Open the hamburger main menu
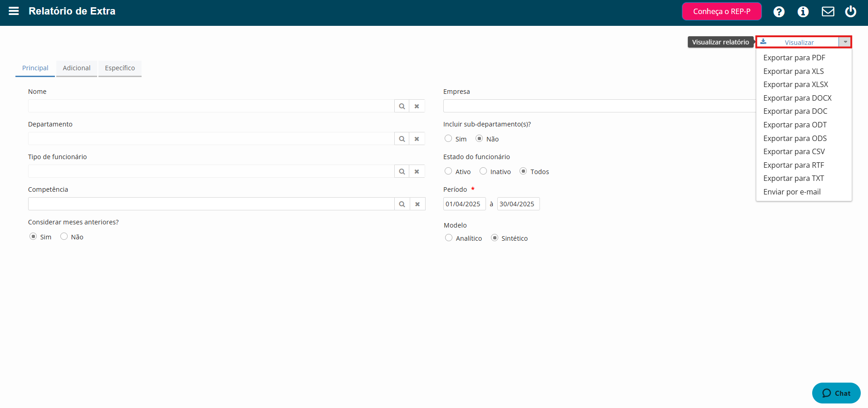This screenshot has height=408, width=868. coord(14,11)
